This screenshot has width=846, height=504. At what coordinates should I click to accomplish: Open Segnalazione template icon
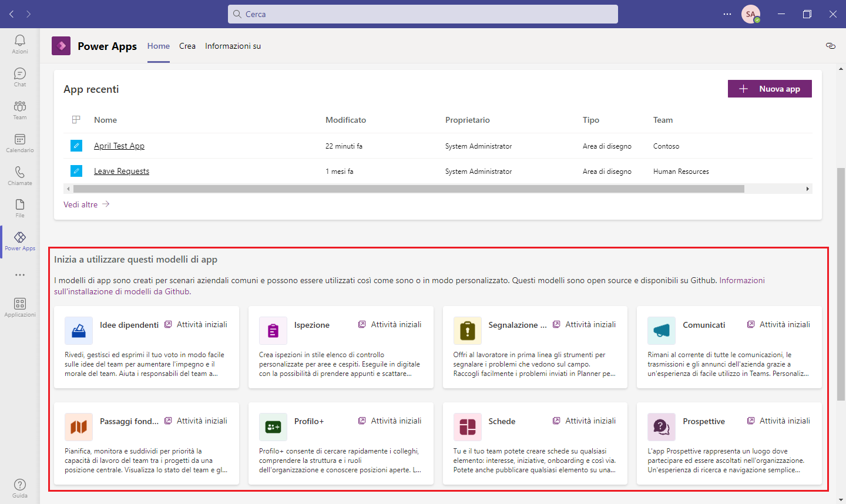point(468,331)
